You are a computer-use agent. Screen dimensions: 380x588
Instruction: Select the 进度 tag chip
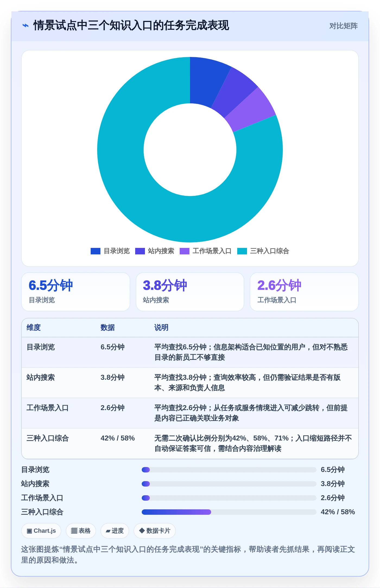115,531
